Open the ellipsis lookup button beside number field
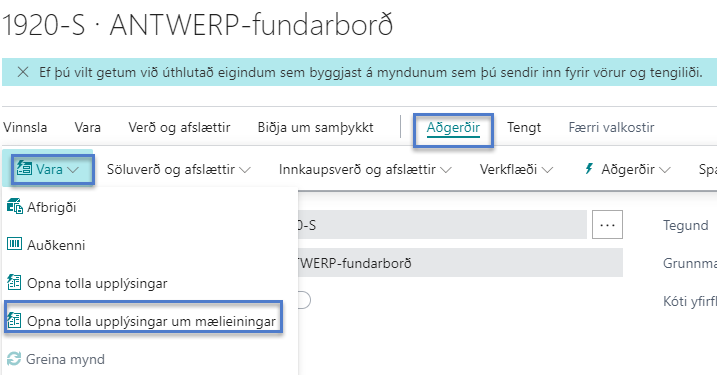 607,225
